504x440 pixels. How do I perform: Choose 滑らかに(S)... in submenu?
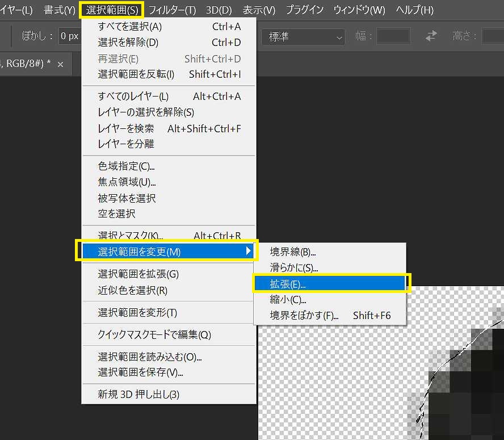pos(330,267)
